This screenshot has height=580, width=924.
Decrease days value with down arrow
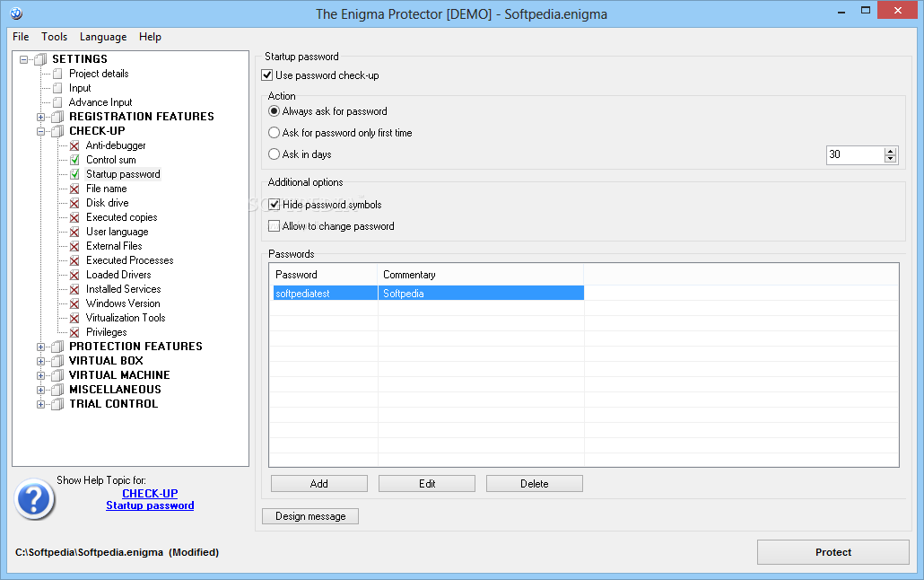891,159
